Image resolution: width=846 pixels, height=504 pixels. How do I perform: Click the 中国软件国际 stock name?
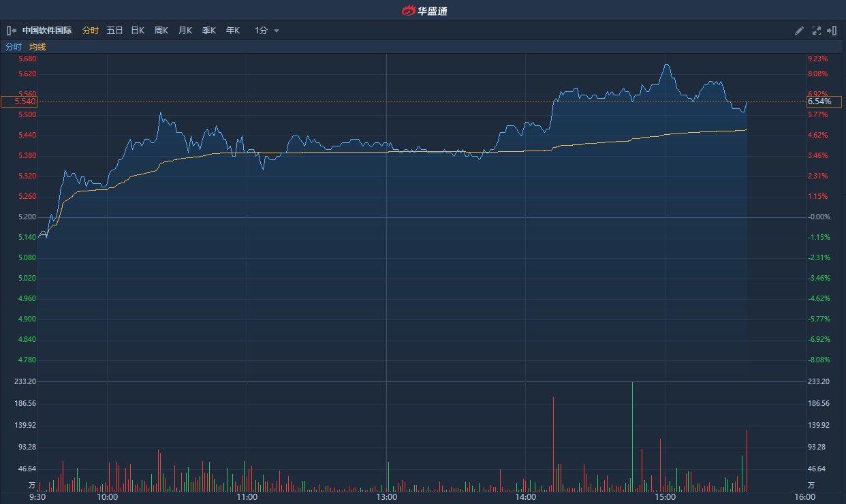pos(47,31)
